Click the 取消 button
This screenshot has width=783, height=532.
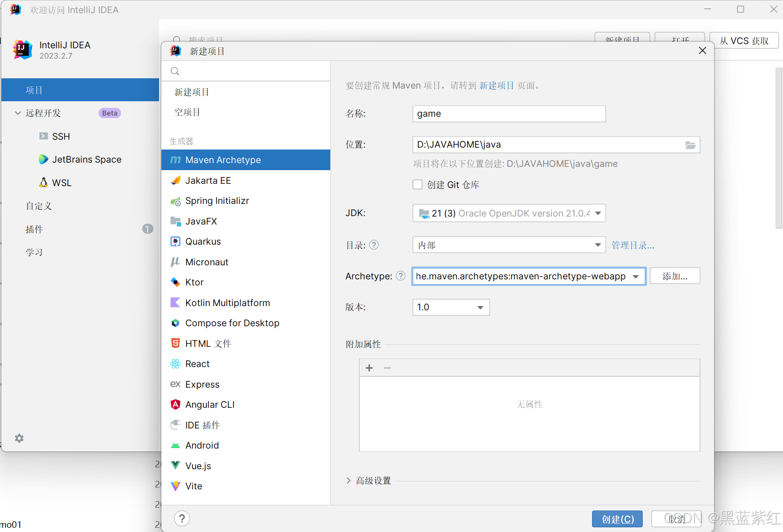(x=677, y=519)
